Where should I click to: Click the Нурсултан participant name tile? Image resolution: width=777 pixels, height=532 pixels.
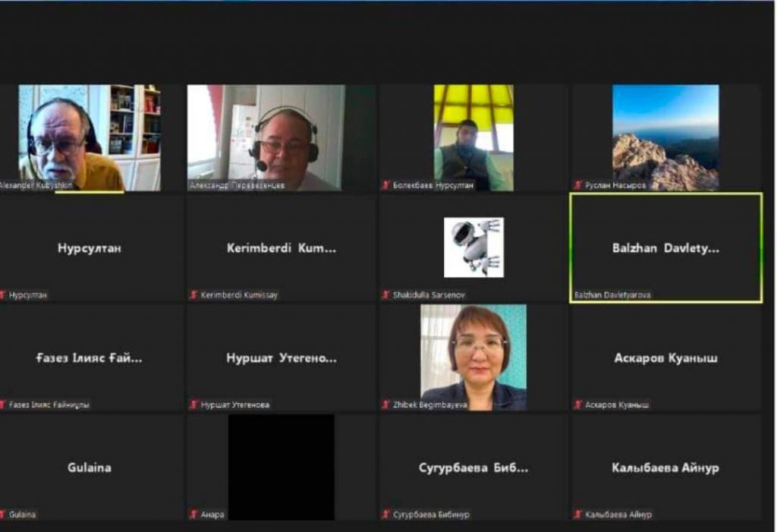[90, 248]
